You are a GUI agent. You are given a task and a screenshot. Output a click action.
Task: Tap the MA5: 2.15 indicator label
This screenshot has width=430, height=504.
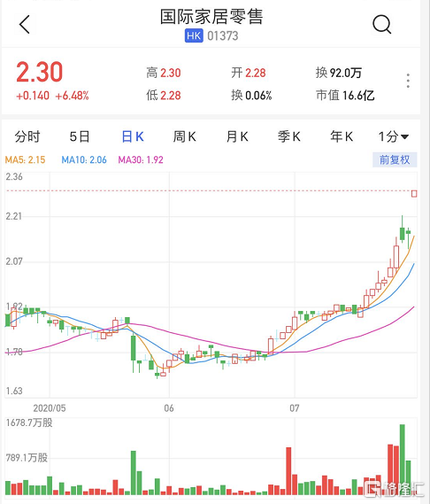tap(25, 159)
